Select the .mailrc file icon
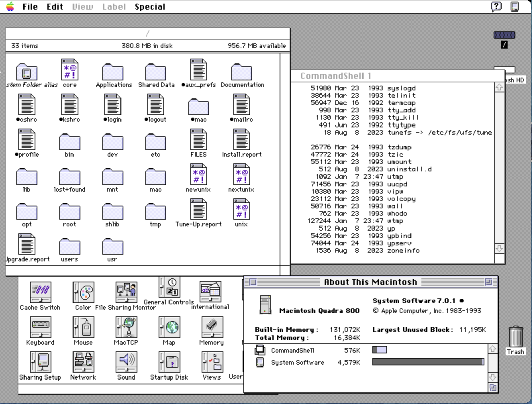This screenshot has height=404, width=532. tap(242, 104)
